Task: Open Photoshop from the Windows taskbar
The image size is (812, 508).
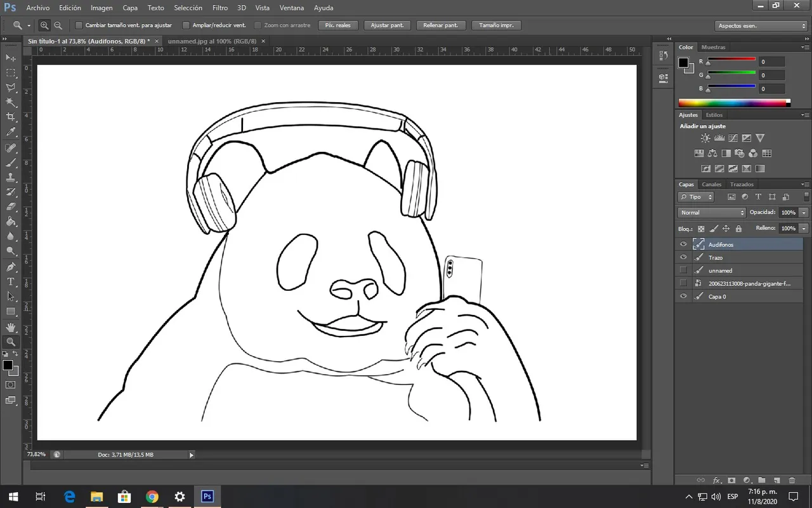Action: pos(207,497)
